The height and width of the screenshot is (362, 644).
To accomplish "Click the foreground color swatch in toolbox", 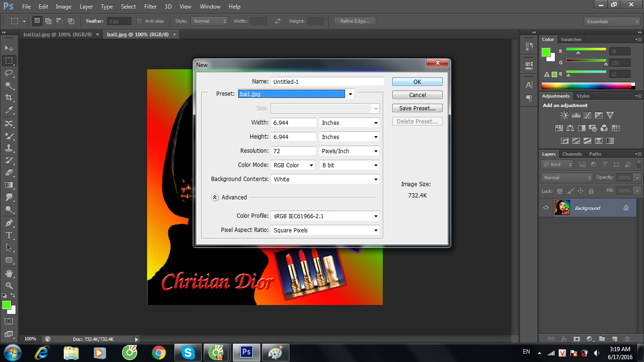I will pos(7,305).
